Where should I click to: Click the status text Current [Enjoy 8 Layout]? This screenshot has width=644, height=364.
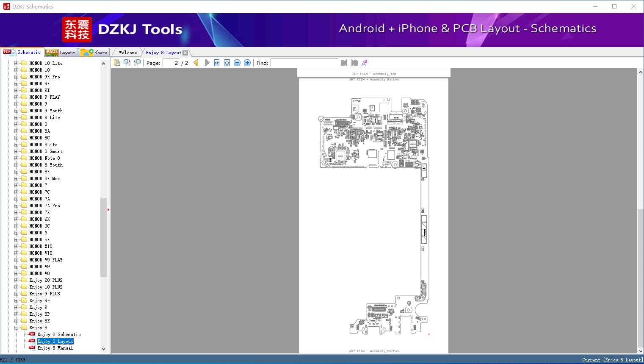pos(612,360)
